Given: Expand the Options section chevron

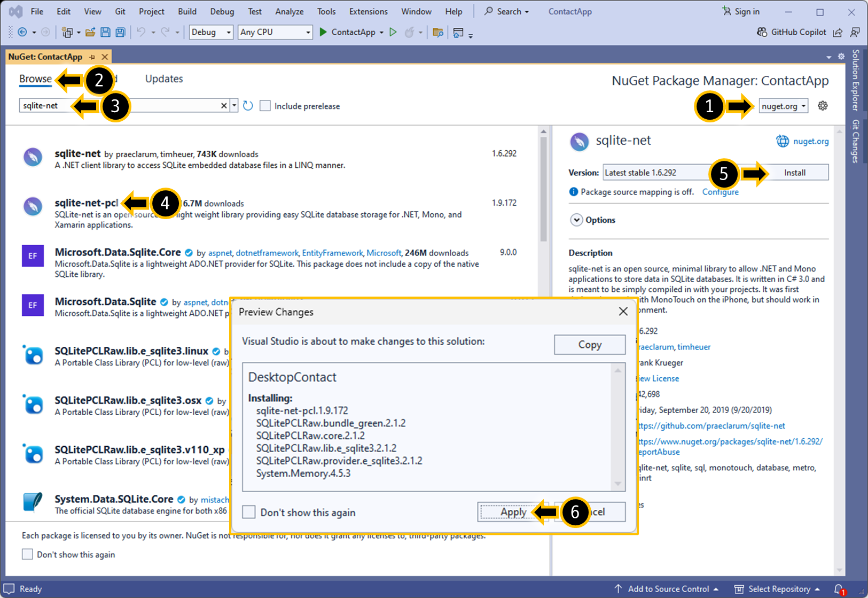Looking at the screenshot, I should tap(576, 220).
